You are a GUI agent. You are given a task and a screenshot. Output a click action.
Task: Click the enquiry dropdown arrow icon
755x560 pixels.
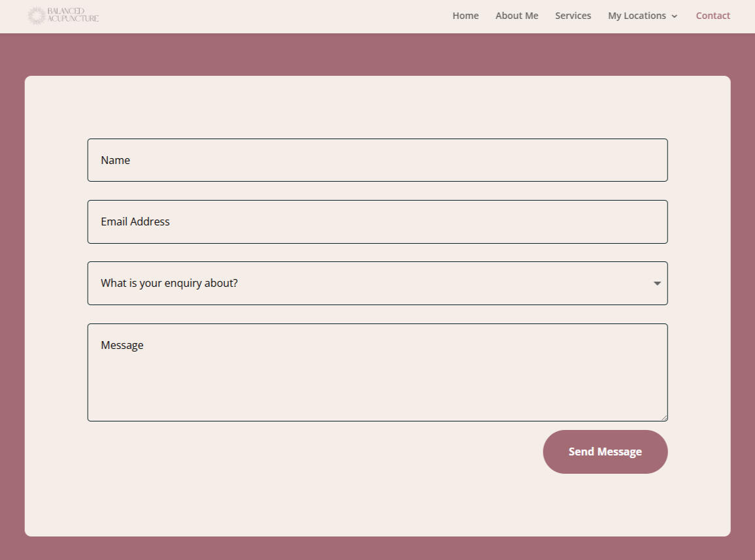coord(657,284)
